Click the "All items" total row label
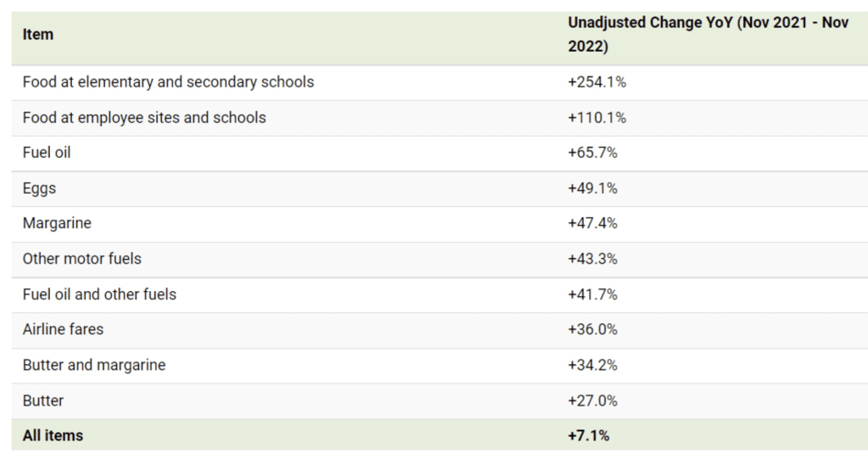 [53, 435]
